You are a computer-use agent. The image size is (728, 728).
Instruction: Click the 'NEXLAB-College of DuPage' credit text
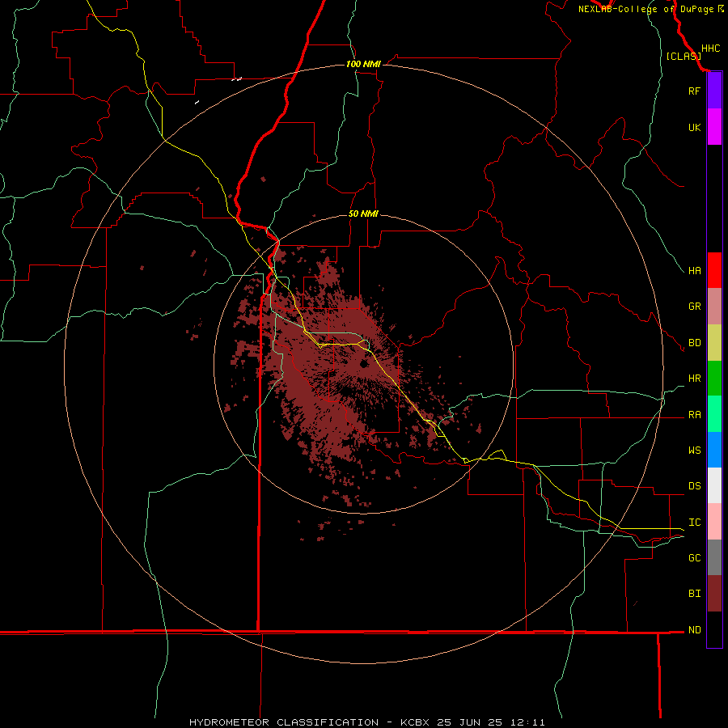pyautogui.click(x=646, y=9)
